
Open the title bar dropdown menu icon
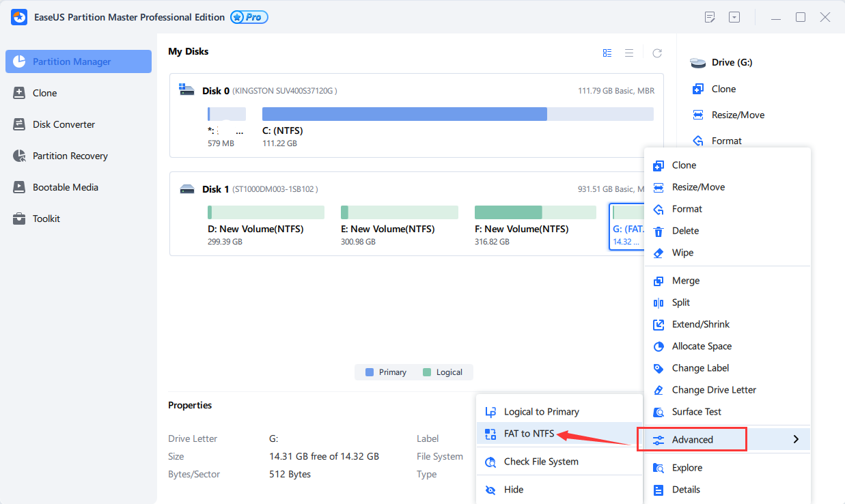tap(734, 17)
